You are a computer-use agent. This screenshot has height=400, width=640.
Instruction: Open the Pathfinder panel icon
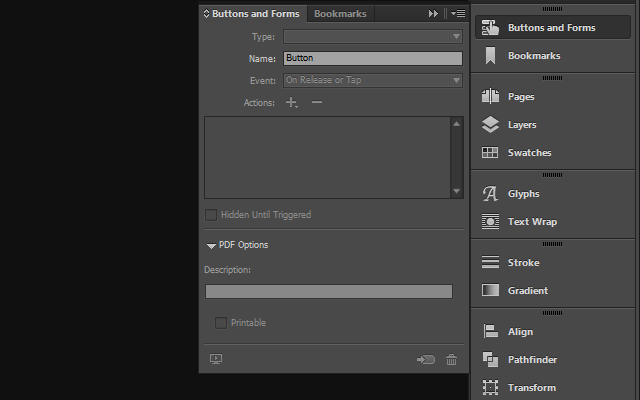490,360
